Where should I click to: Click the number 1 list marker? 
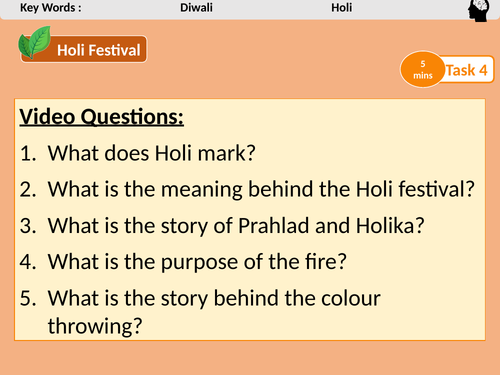28,154
